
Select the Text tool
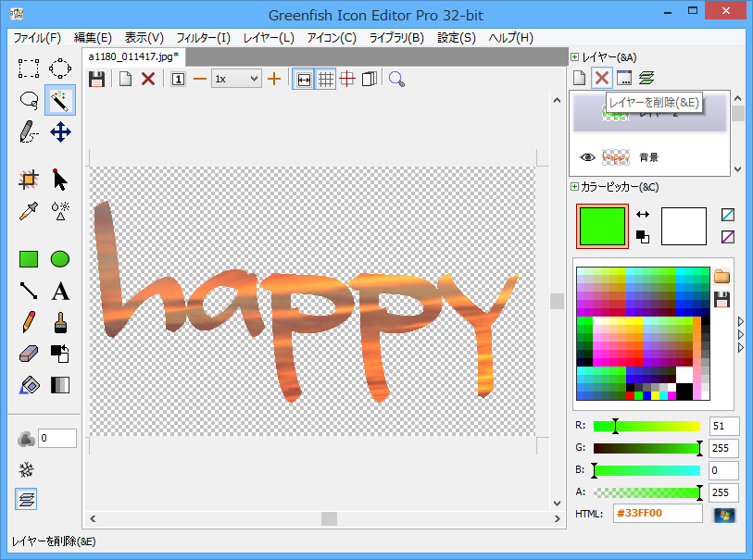click(60, 292)
